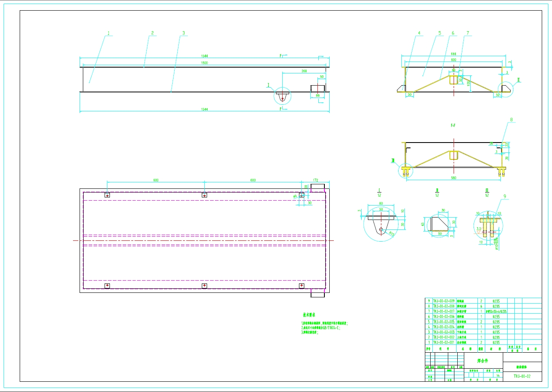Select part code TKJ-00-02-003 row

click(x=444, y=332)
